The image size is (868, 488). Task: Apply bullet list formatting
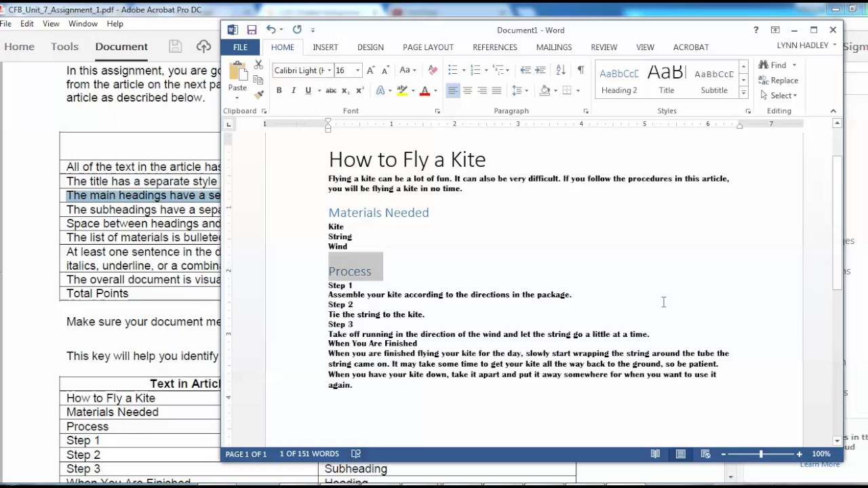point(452,70)
